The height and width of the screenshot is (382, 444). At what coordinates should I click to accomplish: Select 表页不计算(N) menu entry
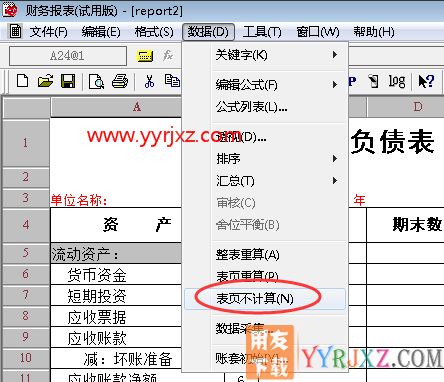click(x=265, y=299)
